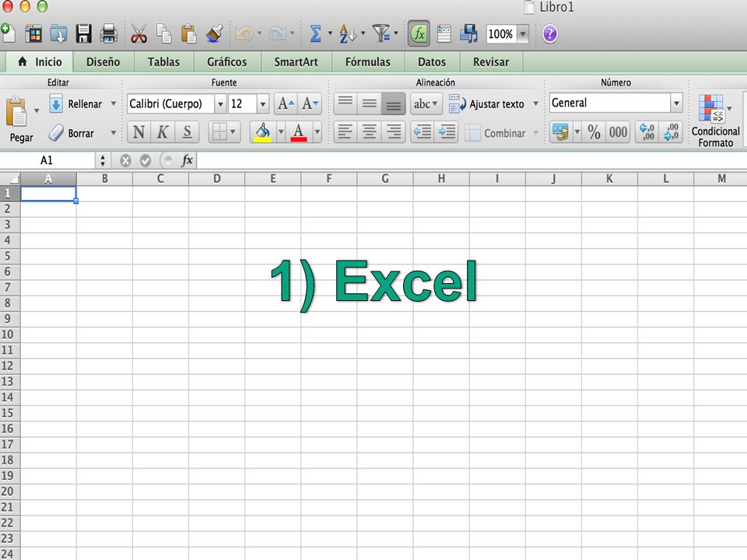Sort A to Z with the sort icon
Image resolution: width=747 pixels, height=560 pixels.
point(347,33)
